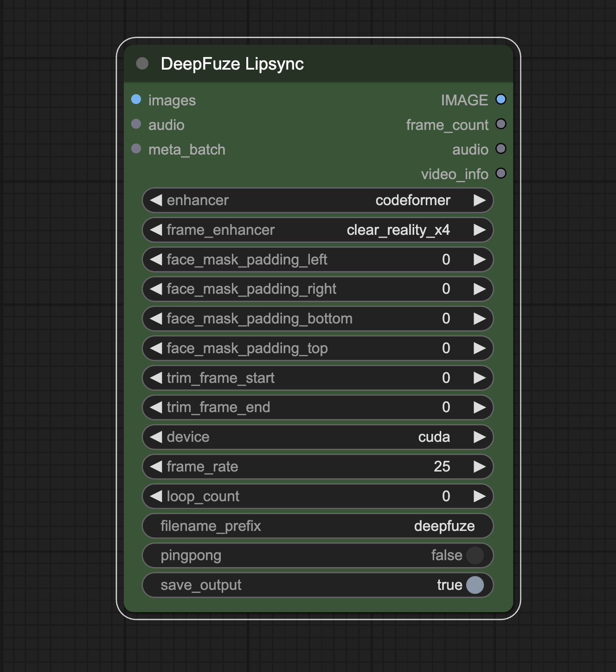Decrease face_mask_padding_left value
Image resolution: width=616 pixels, height=672 pixels.
156,260
